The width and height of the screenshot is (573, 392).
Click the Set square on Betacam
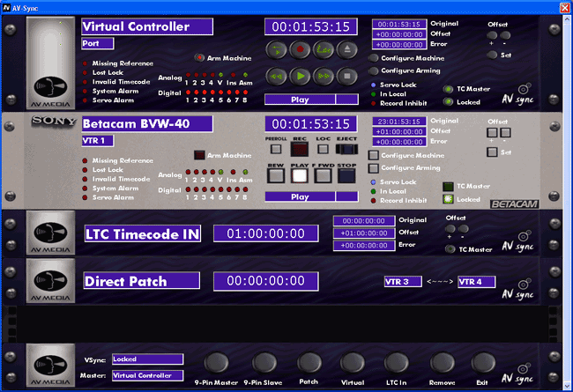pyautogui.click(x=492, y=152)
